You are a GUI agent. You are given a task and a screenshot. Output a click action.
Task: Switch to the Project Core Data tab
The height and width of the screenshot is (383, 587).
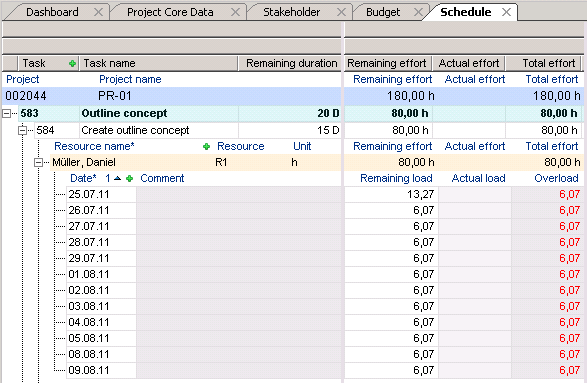click(x=170, y=12)
